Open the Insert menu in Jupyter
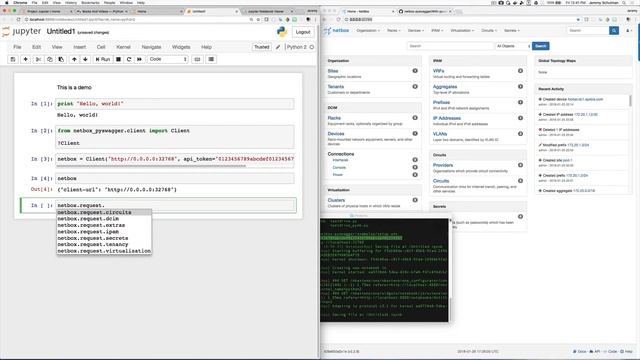 [x=80, y=47]
